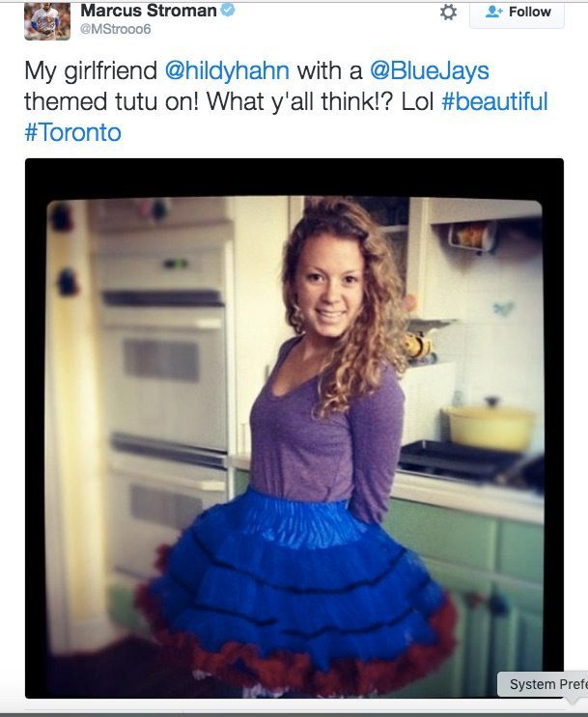The width and height of the screenshot is (588, 717).
Task: Select the #Toronto hashtag
Action: (72, 132)
